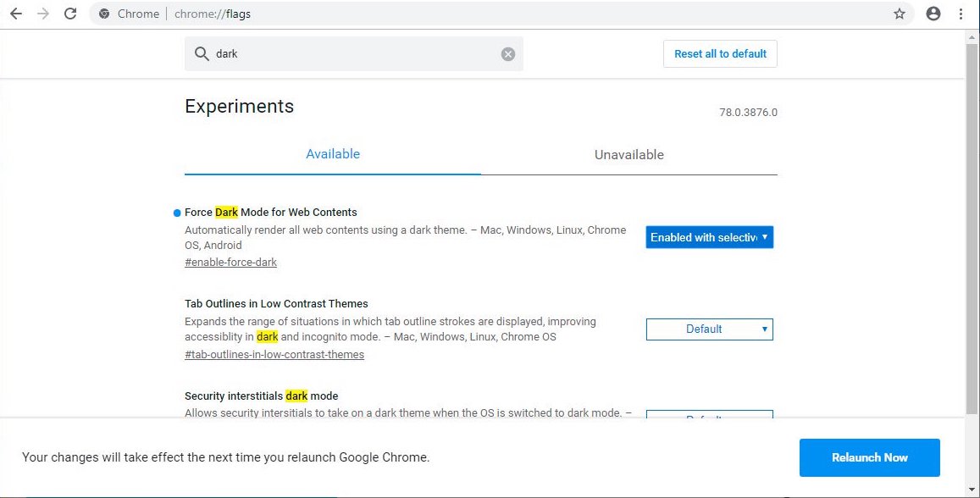Clear the 'dark' search text

pyautogui.click(x=508, y=54)
